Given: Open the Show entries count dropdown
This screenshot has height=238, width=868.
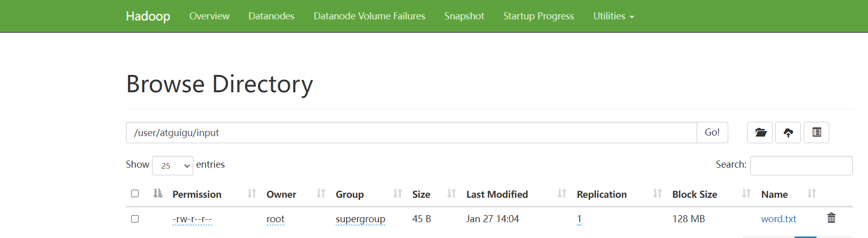Looking at the screenshot, I should pyautogui.click(x=172, y=166).
